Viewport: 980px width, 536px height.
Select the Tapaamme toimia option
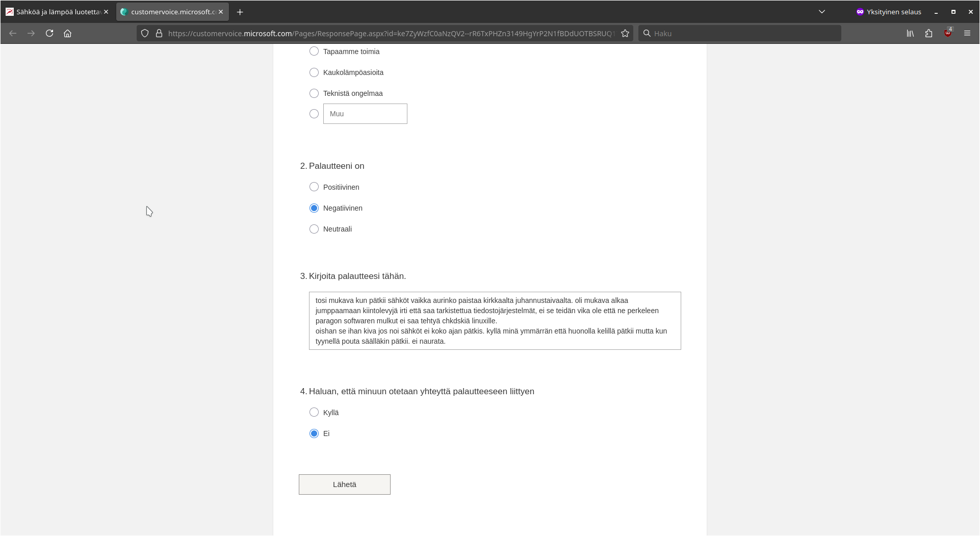pos(314,52)
